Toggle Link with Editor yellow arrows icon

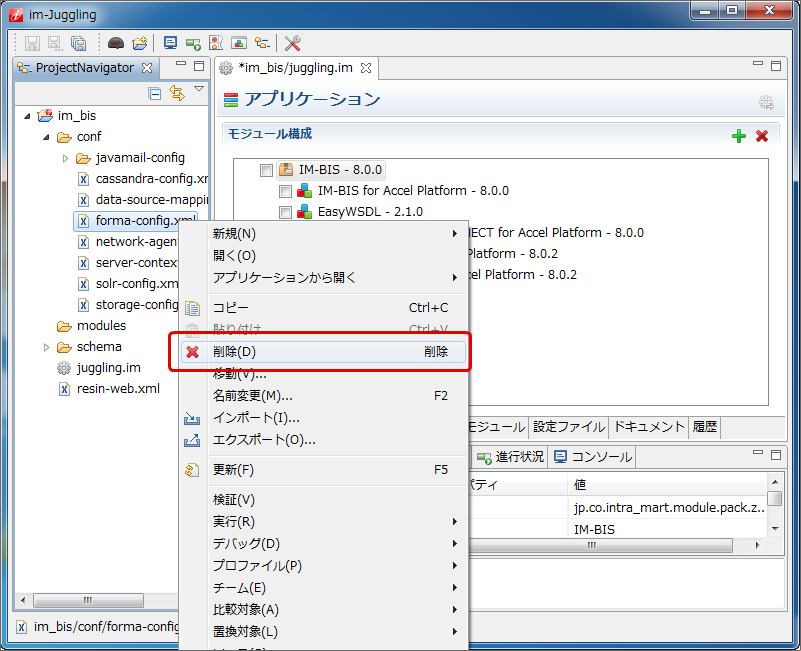click(x=177, y=93)
